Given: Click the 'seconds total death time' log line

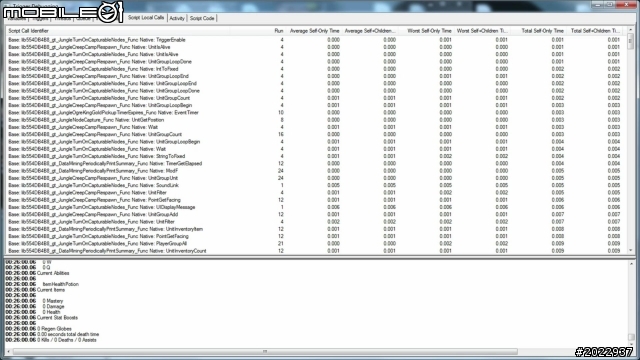Looking at the screenshot, I should [68, 334].
